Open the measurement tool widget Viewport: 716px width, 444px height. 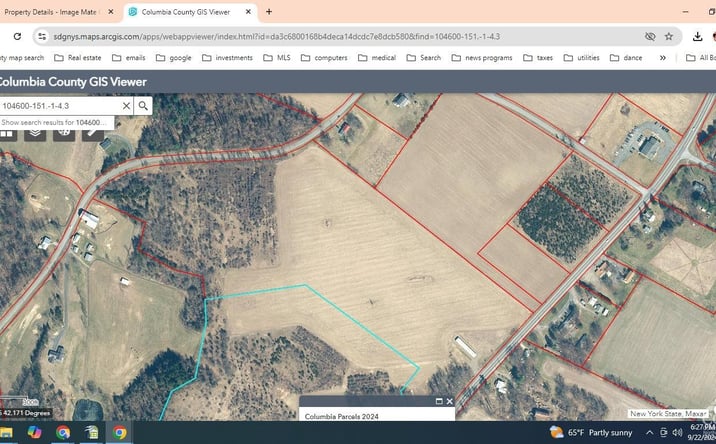(93, 133)
